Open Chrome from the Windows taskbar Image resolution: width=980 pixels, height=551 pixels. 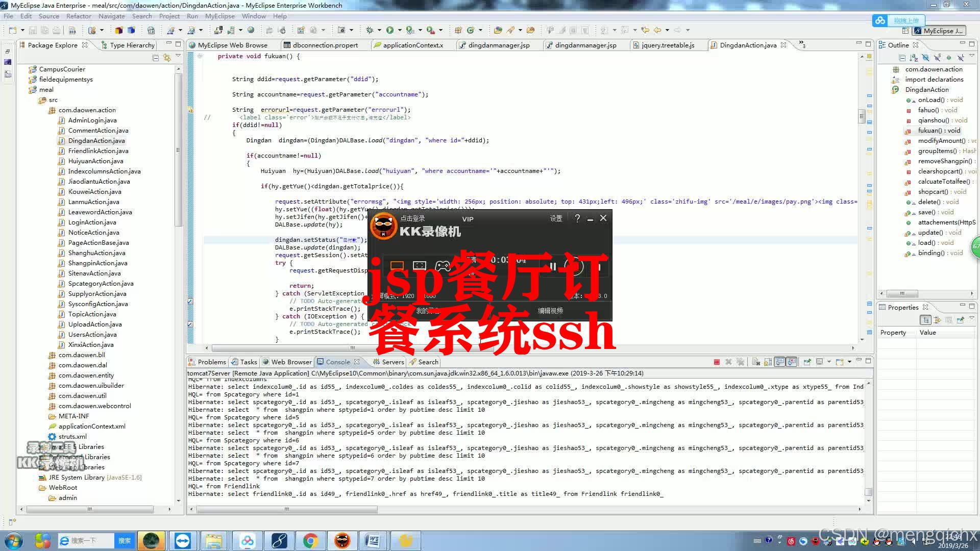310,540
